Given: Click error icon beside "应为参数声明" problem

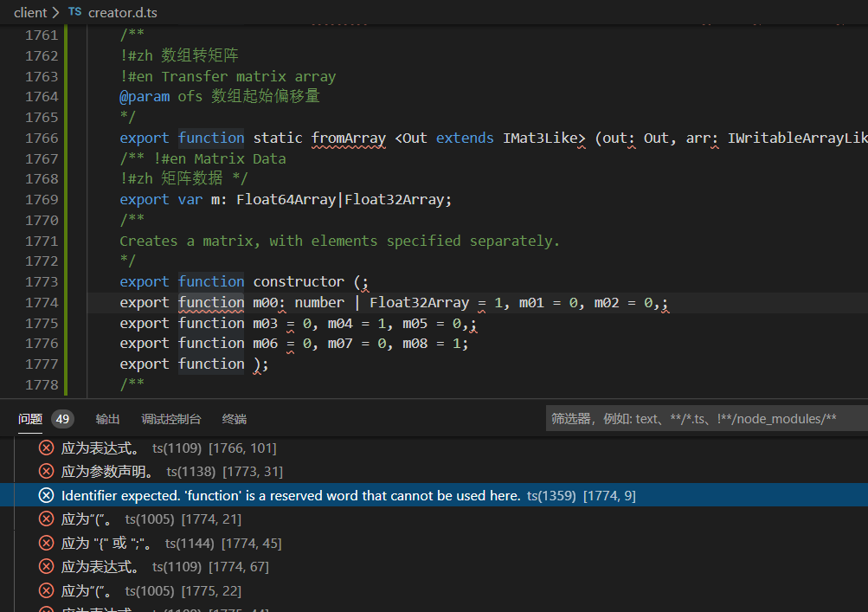Looking at the screenshot, I should click(47, 472).
